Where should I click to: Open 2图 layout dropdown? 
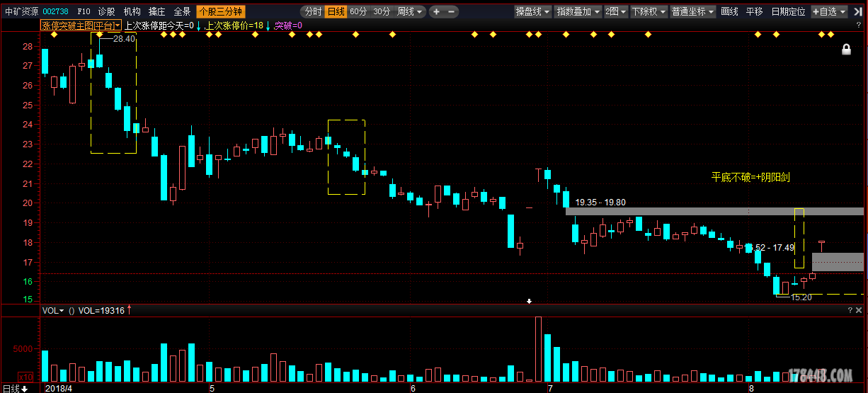615,12
